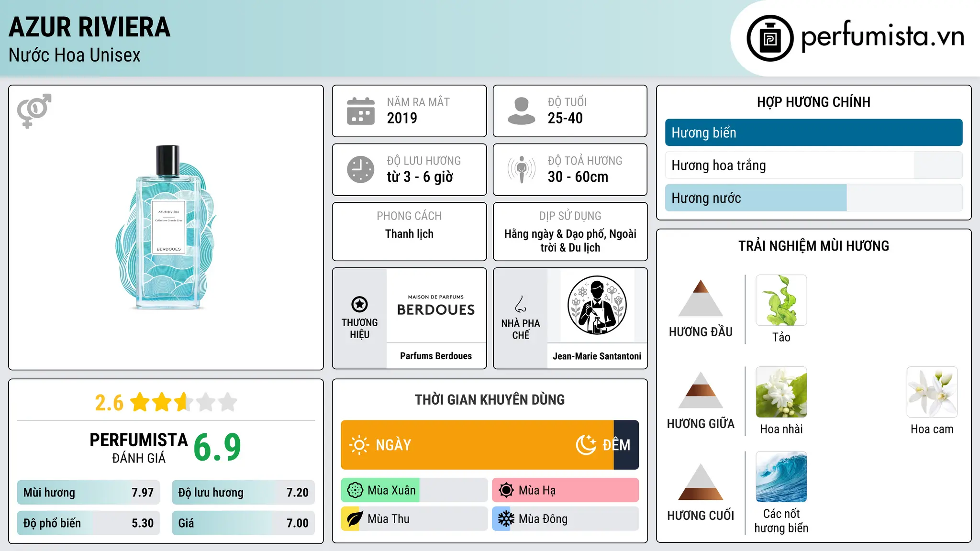Viewport: 980px width, 551px height.
Task: Click the AZUR RIVIERA title
Action: coord(89,27)
